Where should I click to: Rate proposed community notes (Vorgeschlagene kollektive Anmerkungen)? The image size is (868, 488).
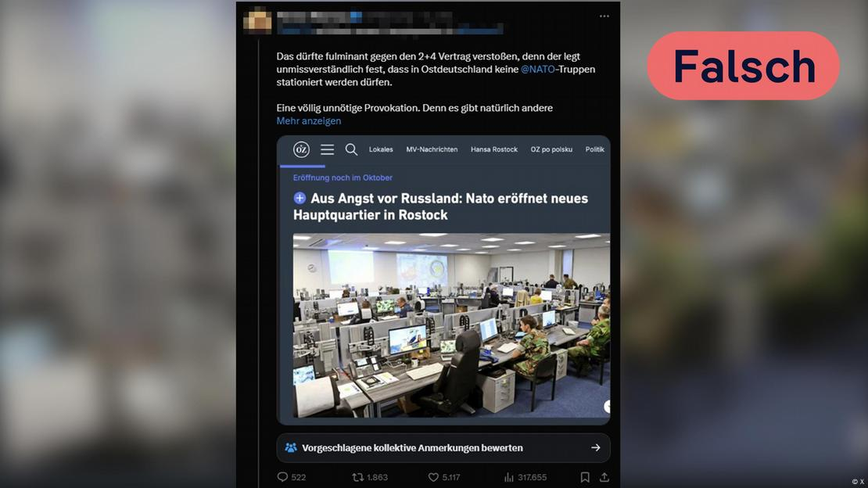(x=443, y=447)
